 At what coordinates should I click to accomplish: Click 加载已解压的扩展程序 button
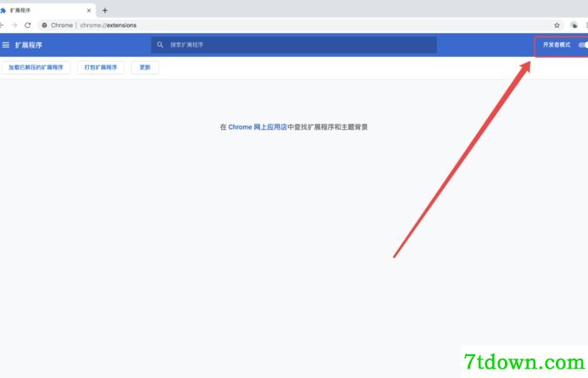(36, 68)
